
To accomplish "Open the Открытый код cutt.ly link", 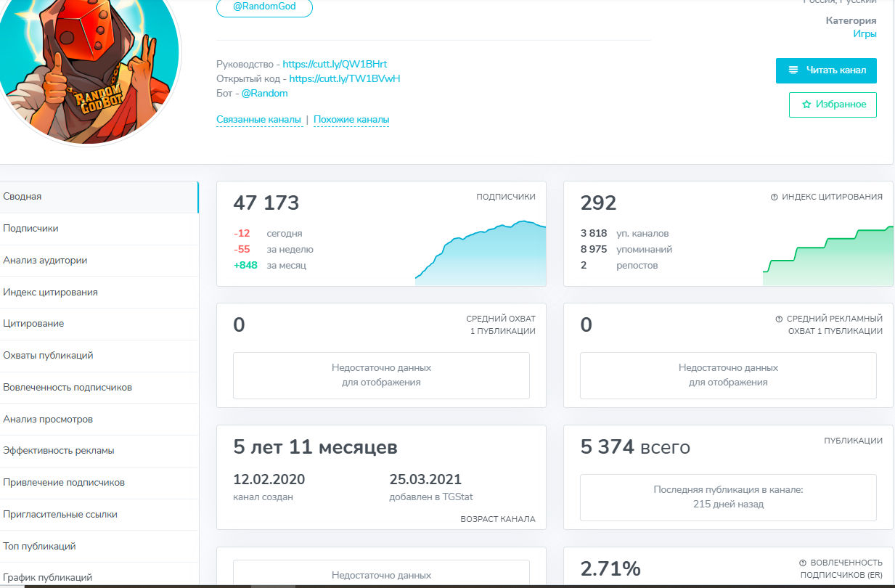I will tap(345, 78).
